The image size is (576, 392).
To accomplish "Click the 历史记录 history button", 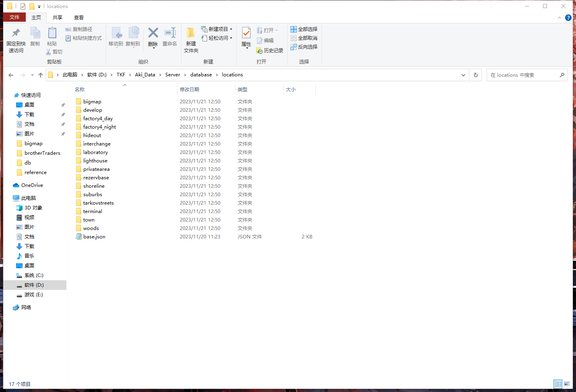I will pos(270,51).
